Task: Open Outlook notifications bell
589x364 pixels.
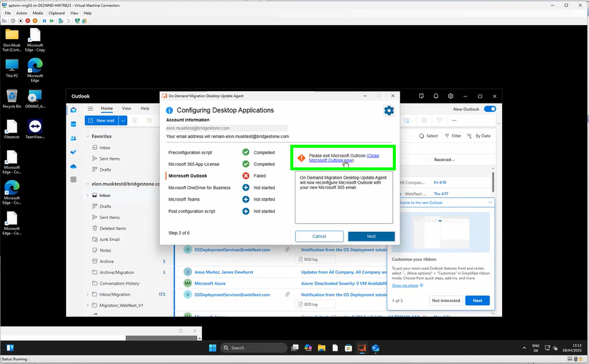Action: click(x=436, y=96)
